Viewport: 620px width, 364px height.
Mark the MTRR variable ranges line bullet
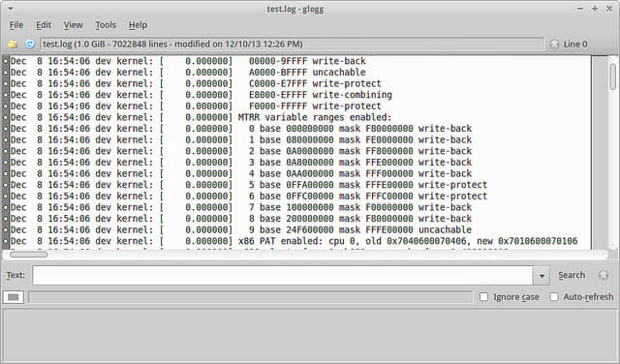pyautogui.click(x=6, y=117)
